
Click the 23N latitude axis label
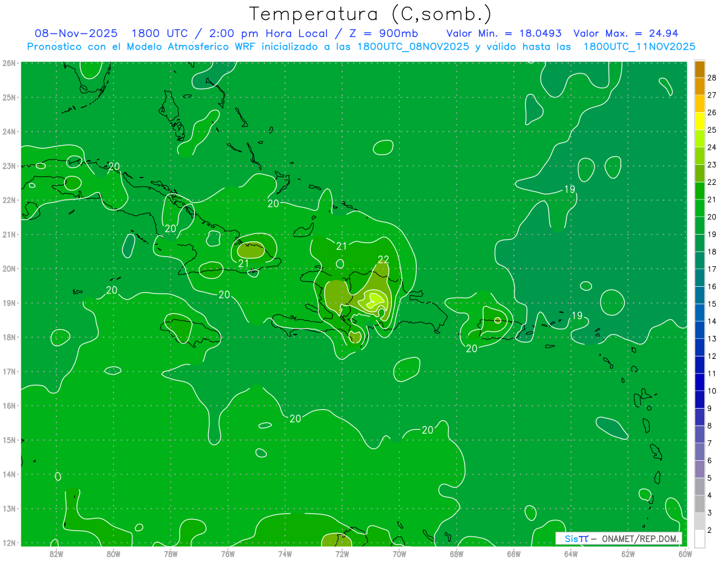click(9, 166)
